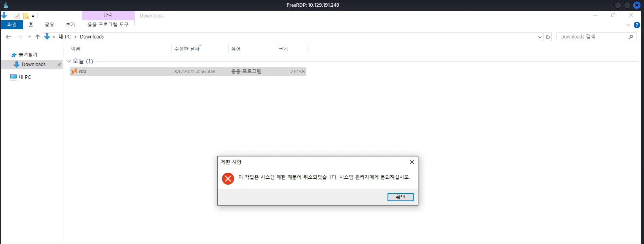The height and width of the screenshot is (244, 644).
Task: Click 내 PC in the address breadcrumb
Action: click(65, 36)
